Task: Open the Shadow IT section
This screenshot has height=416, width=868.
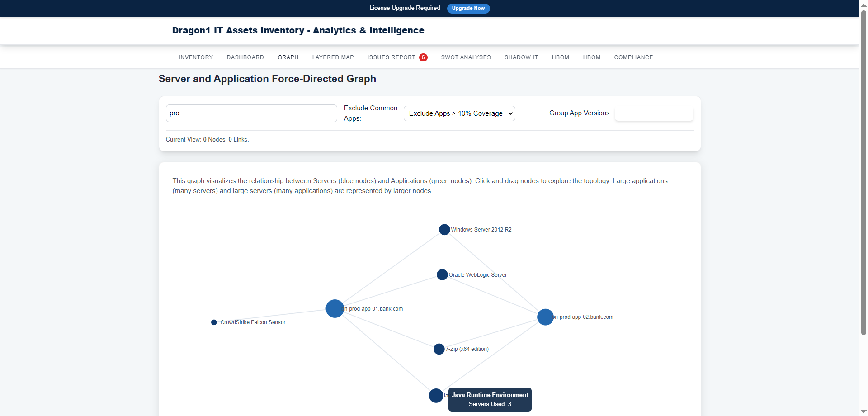Action: click(x=521, y=57)
